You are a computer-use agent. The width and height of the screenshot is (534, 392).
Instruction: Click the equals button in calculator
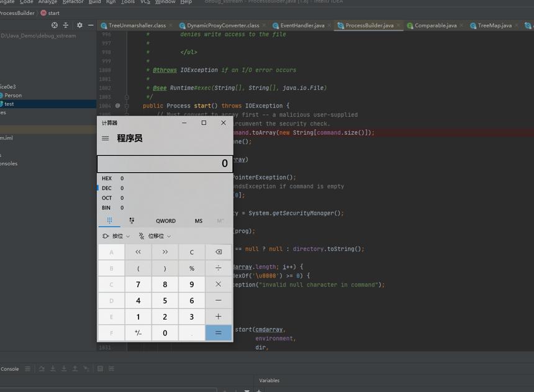coord(219,333)
